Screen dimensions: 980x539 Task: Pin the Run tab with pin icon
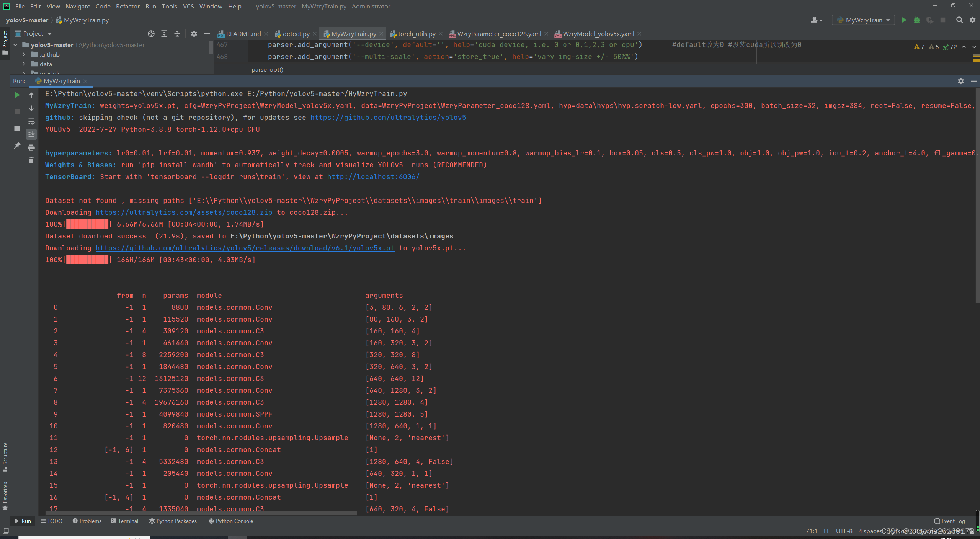17,145
